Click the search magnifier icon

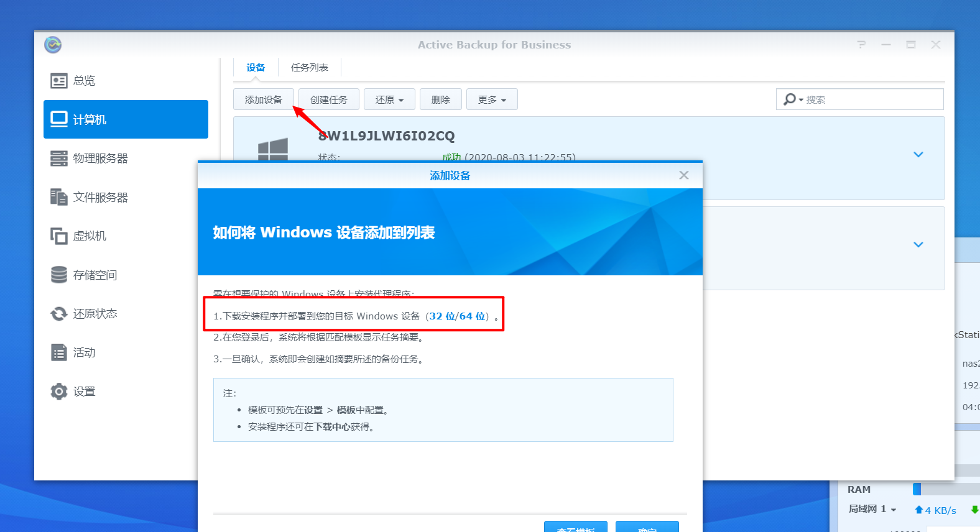(790, 99)
